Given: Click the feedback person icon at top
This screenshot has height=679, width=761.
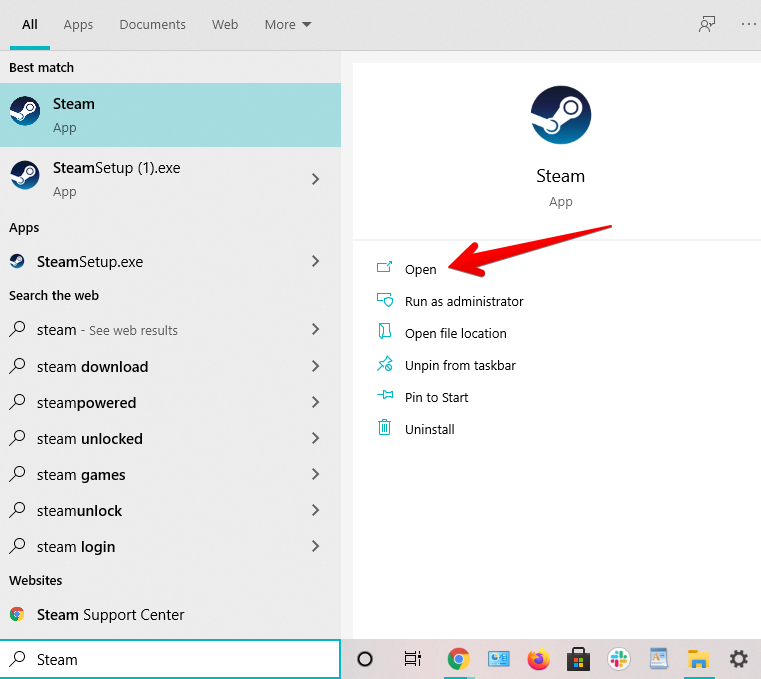Looking at the screenshot, I should tap(707, 24).
